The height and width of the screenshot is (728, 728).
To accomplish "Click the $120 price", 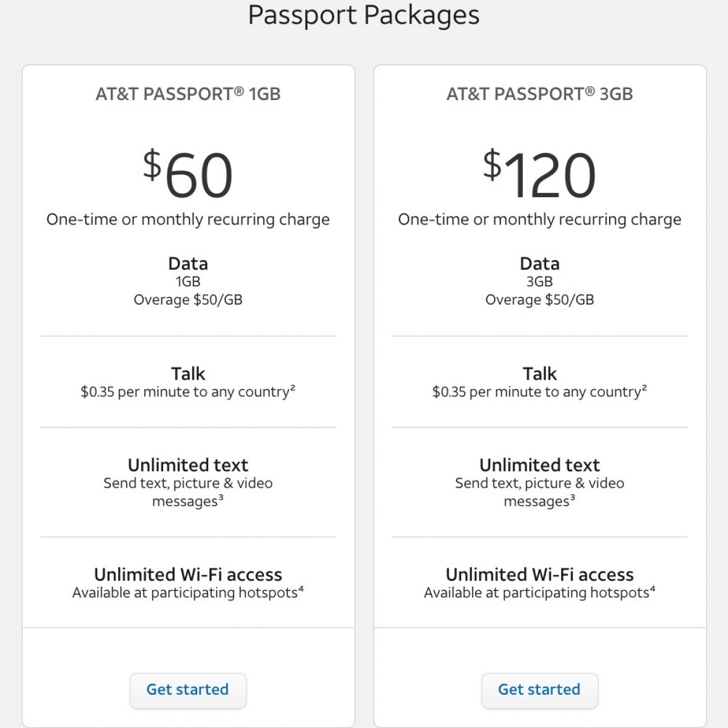I will pos(539,174).
